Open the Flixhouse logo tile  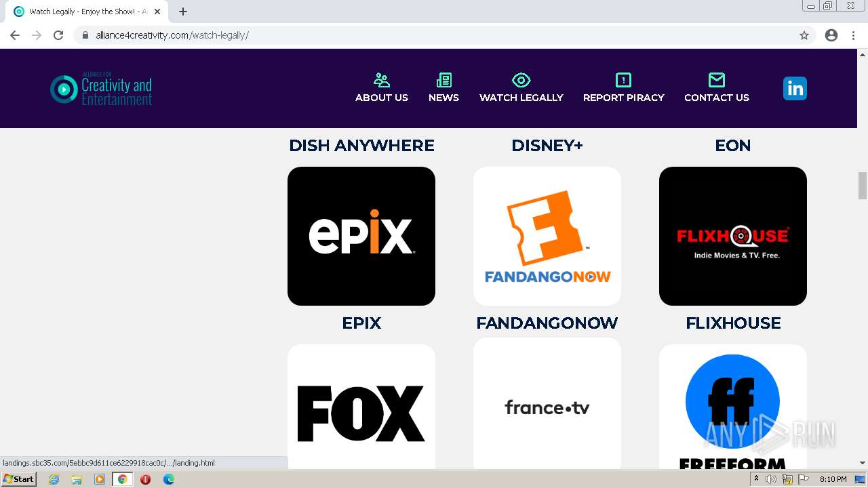(733, 236)
